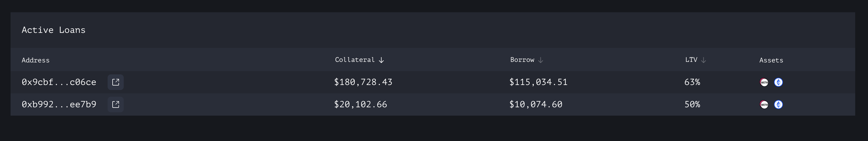Click the 63% LTV value
This screenshot has width=868, height=141.
pos(692,82)
